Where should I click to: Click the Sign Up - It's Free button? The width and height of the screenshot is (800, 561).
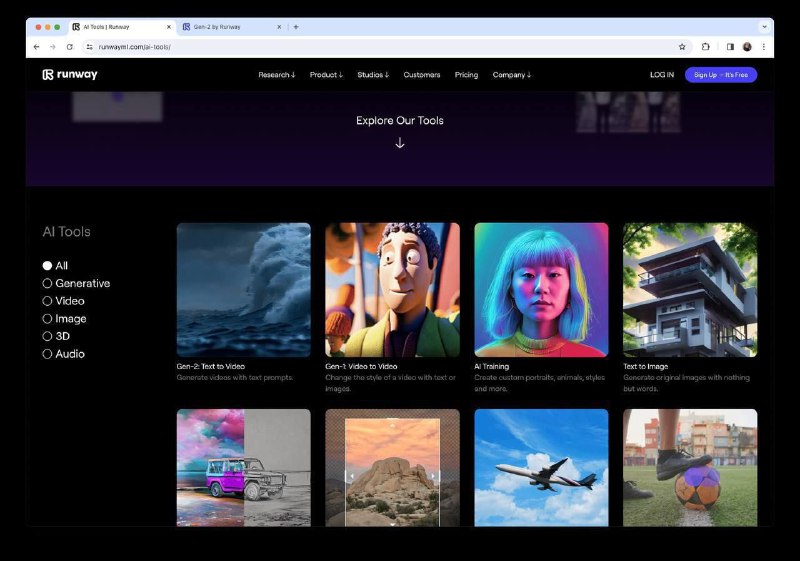pos(720,75)
